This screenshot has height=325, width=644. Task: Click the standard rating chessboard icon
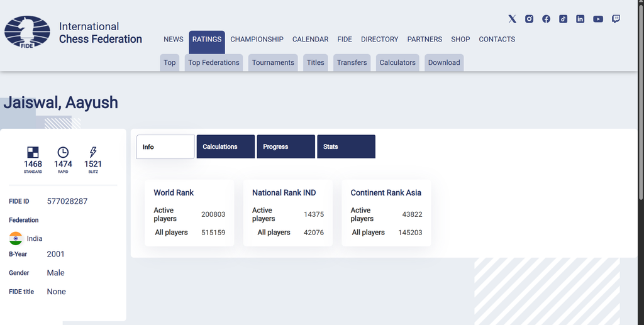33,152
